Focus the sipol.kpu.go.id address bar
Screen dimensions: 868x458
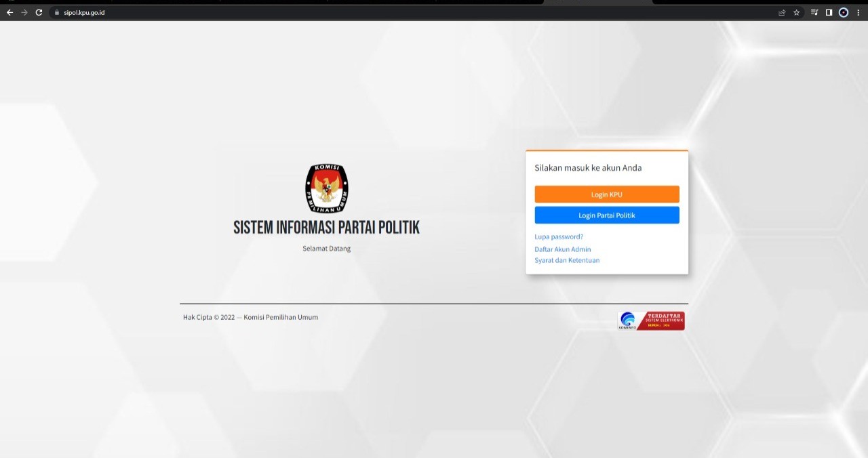[271, 12]
